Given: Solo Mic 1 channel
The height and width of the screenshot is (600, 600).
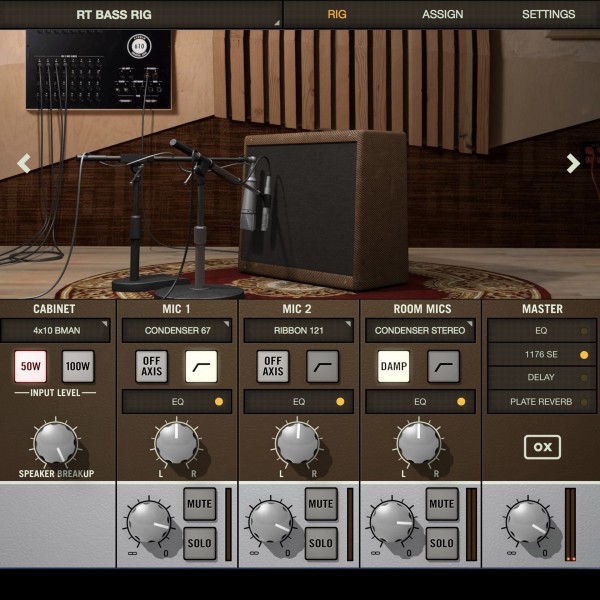Looking at the screenshot, I should (200, 543).
